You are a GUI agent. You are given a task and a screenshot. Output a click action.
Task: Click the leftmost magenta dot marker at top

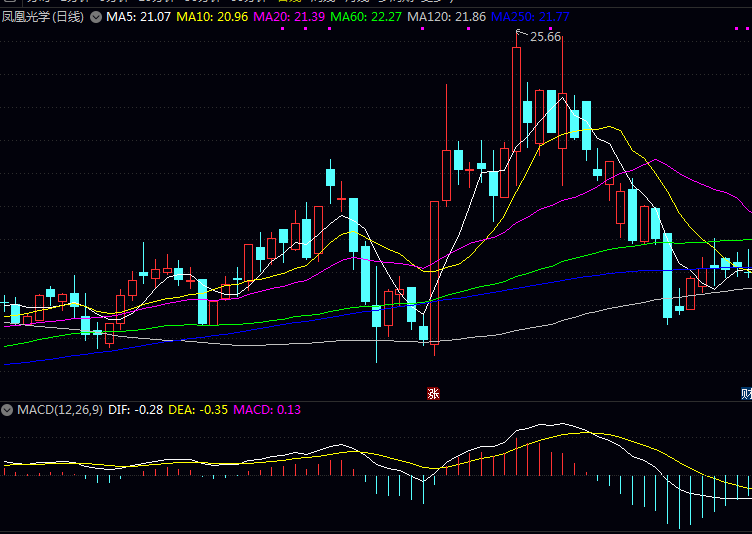(284, 30)
